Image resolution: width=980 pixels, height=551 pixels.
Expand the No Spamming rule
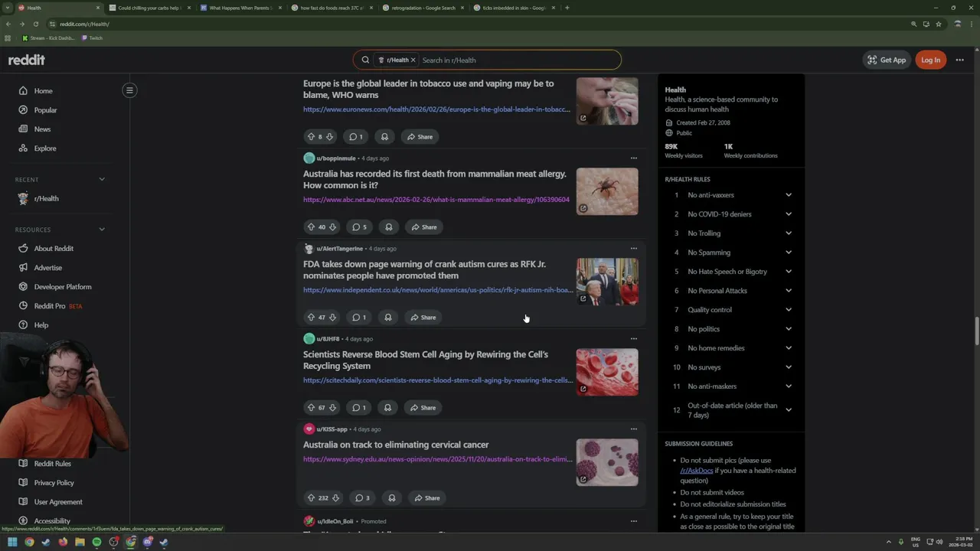click(x=789, y=253)
